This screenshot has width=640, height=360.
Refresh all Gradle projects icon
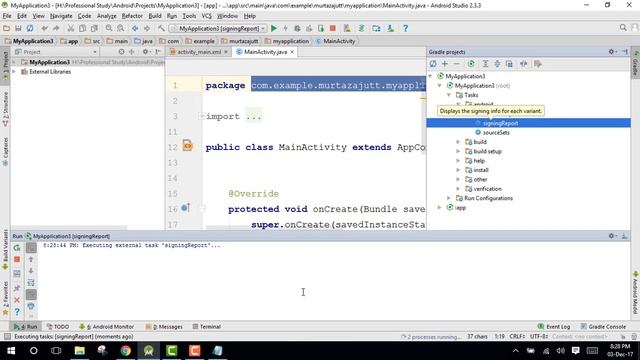(x=433, y=64)
